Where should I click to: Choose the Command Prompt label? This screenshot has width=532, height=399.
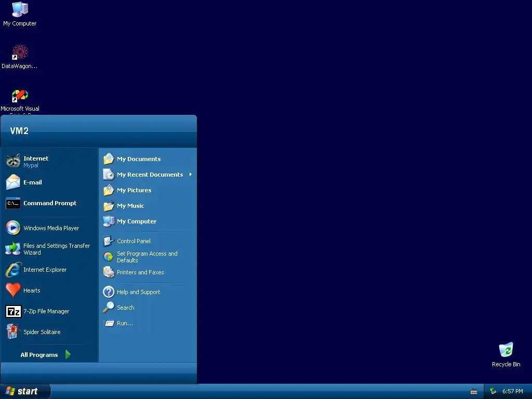[x=50, y=203]
